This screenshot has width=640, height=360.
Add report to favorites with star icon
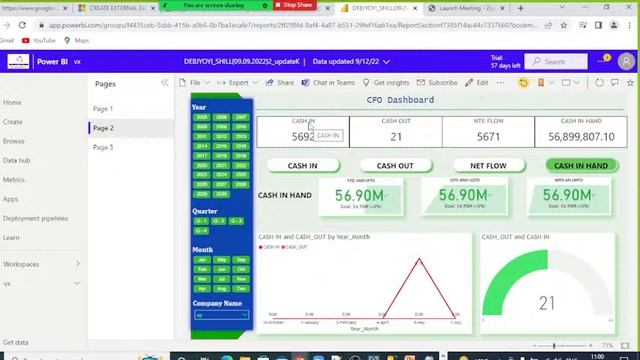coord(630,83)
